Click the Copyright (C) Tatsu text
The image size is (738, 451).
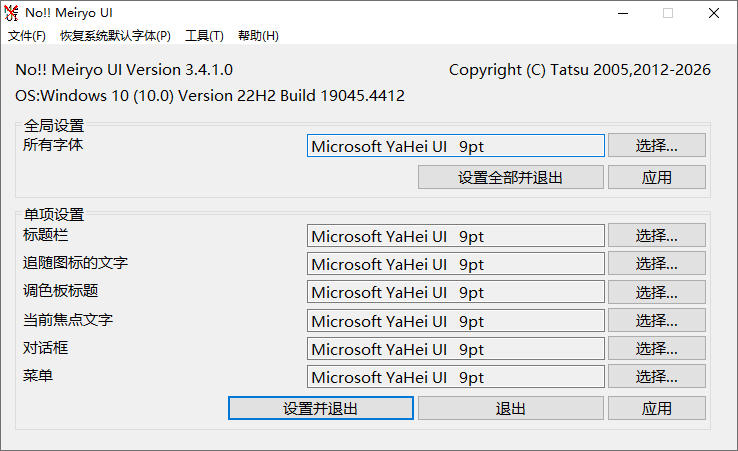580,70
